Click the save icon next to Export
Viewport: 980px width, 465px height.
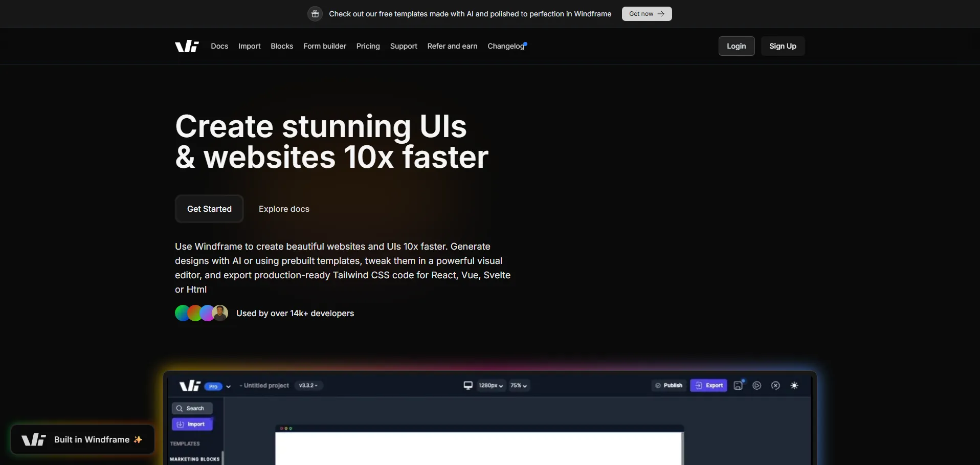pos(738,386)
